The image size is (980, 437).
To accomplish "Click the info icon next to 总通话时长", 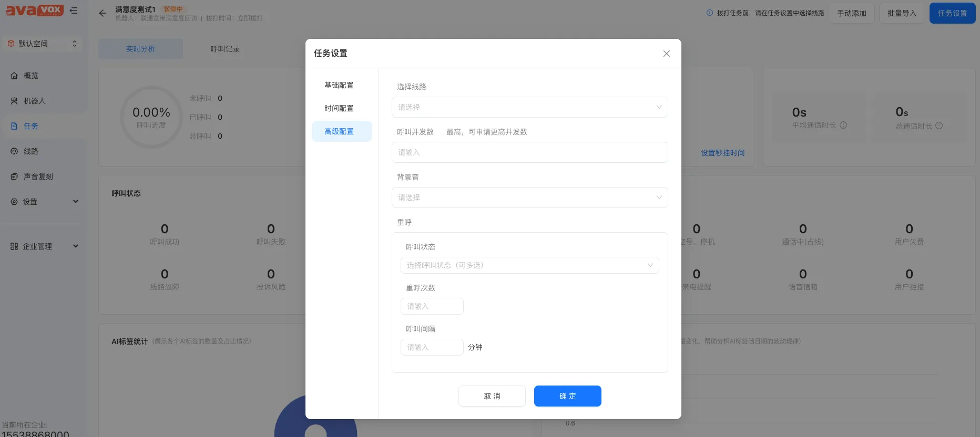I will point(939,126).
